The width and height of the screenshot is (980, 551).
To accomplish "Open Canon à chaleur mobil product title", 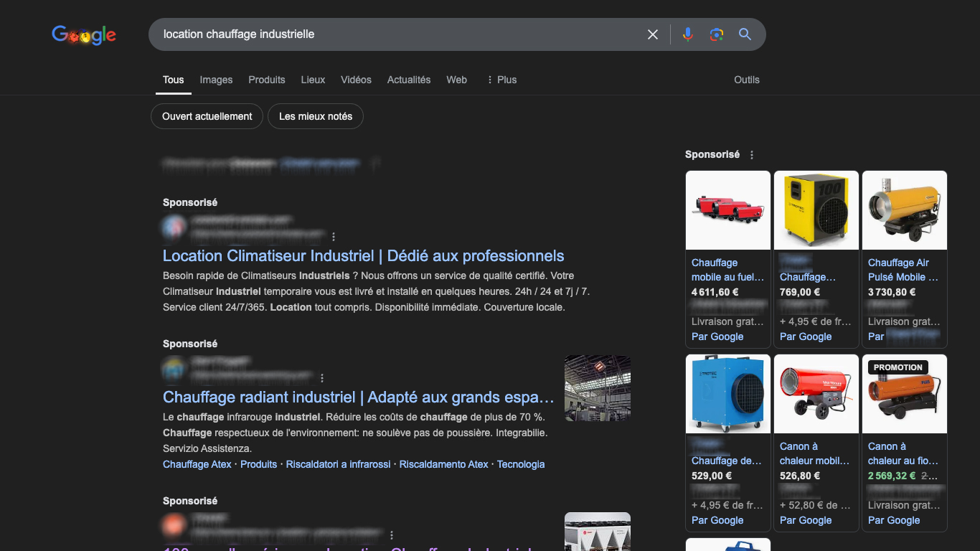I will point(815,453).
